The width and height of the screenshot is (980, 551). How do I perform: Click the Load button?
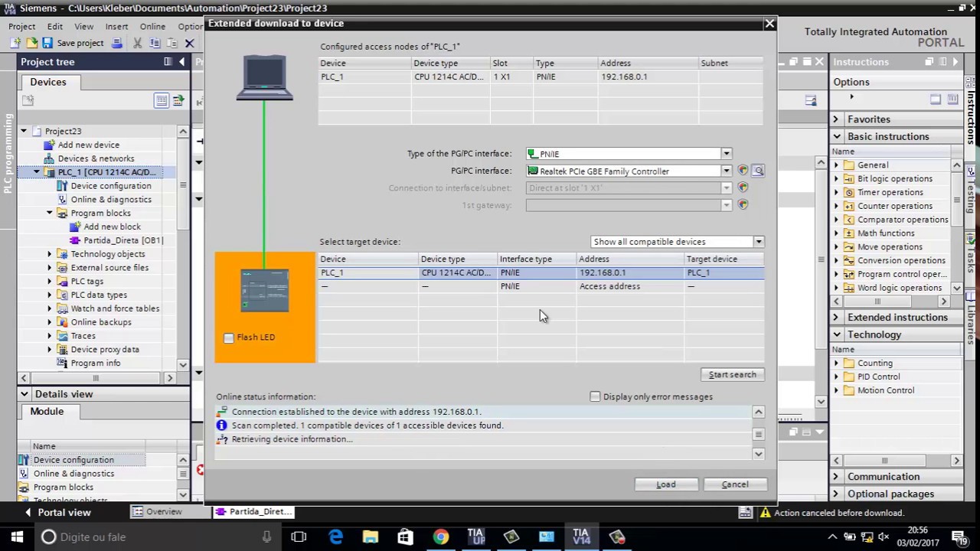pos(665,484)
